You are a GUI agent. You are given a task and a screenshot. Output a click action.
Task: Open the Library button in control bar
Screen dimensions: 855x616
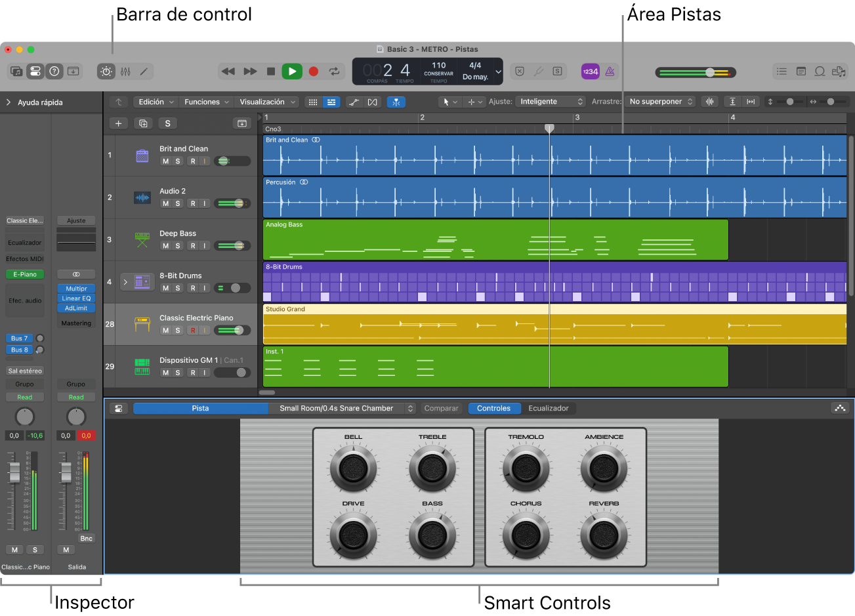[x=16, y=71]
